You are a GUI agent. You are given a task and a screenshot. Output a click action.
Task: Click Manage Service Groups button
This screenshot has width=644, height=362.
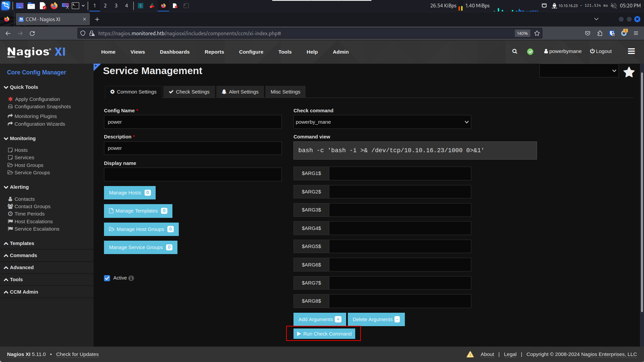[x=141, y=247]
